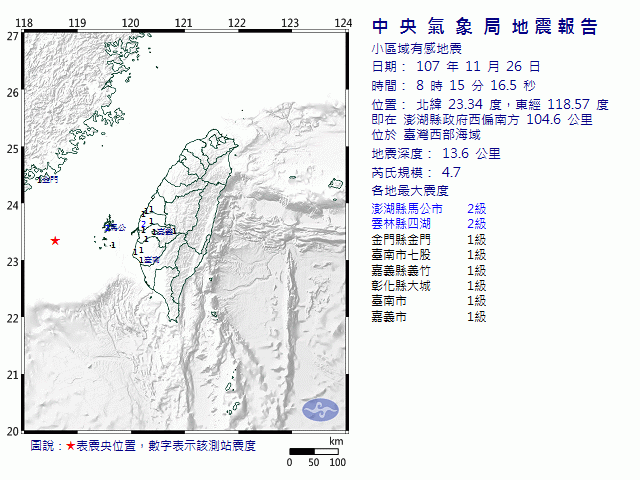This screenshot has height=480, width=640.
Task: Click the row 澎湖縣馬公市 2級
Action: tap(429, 209)
